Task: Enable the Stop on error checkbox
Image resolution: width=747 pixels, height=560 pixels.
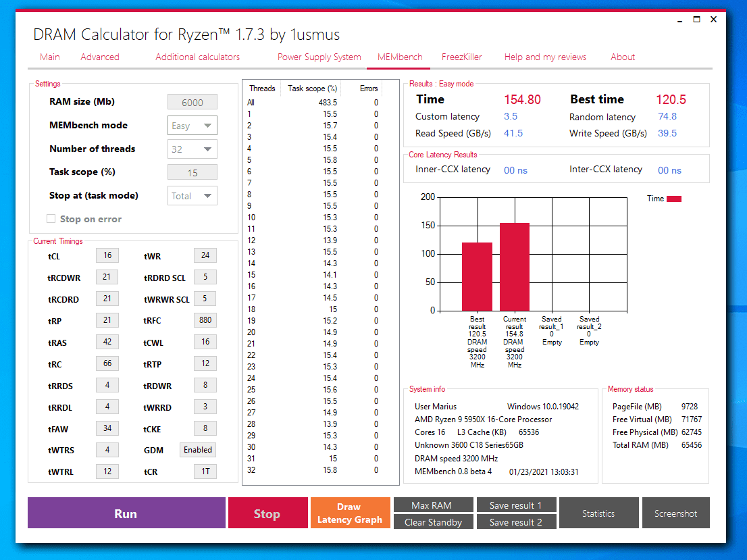Action: click(51, 219)
